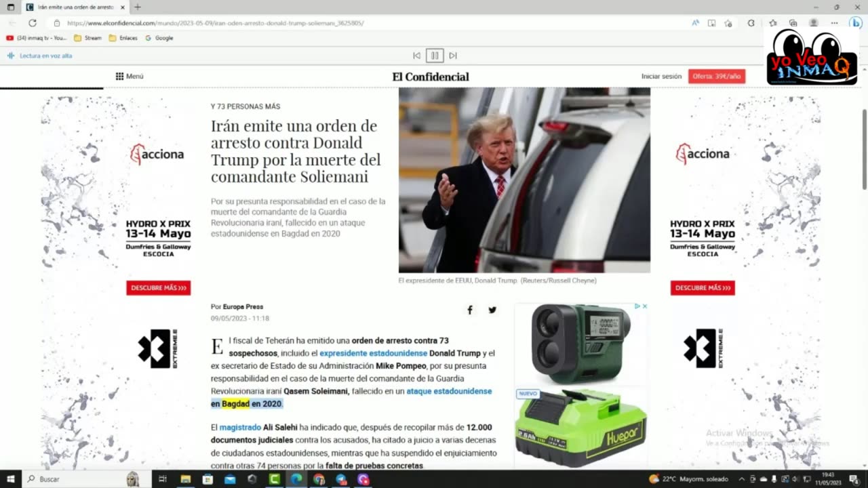Click the Y 73 PERSONAS MÁS kicker
Screen dimensions: 868x488
click(245, 106)
